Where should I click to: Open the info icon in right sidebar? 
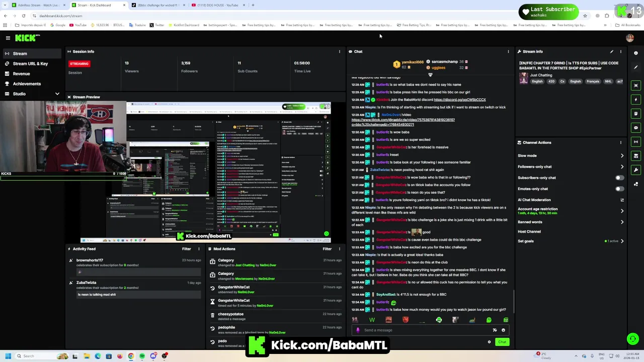click(636, 53)
